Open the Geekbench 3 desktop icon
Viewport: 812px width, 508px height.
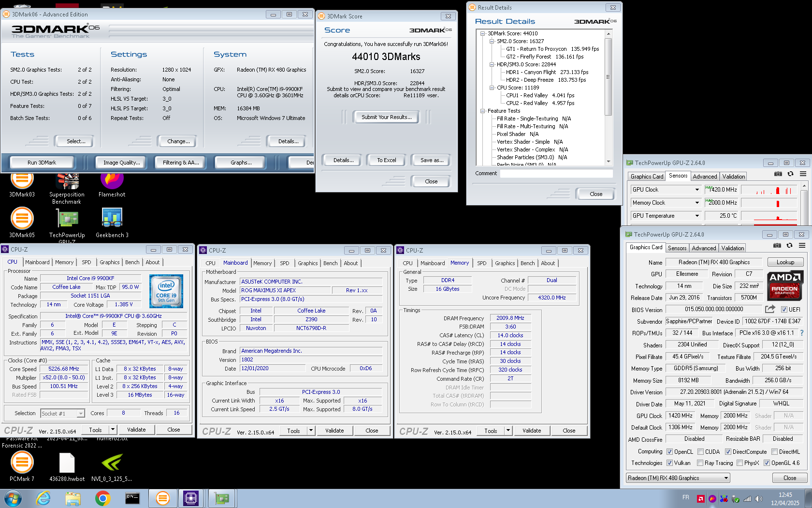112,223
